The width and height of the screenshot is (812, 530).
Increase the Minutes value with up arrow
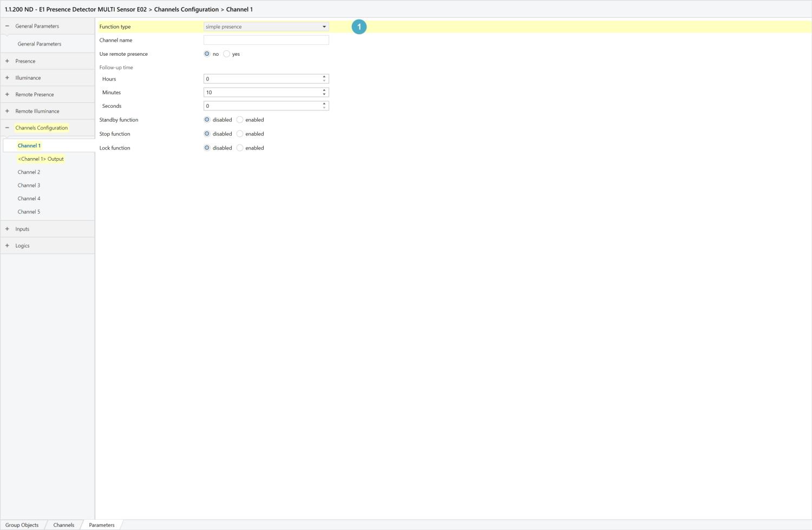point(324,90)
